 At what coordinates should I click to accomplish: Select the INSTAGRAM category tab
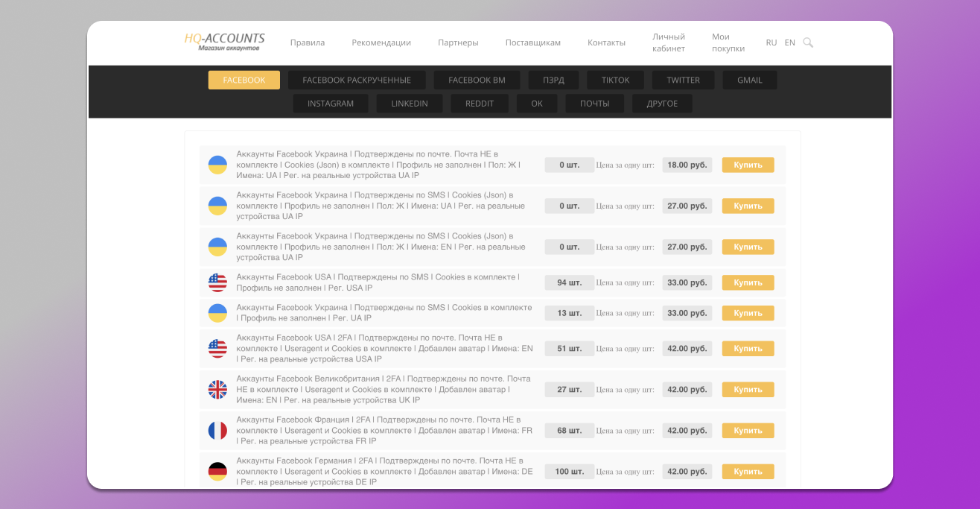tap(331, 104)
